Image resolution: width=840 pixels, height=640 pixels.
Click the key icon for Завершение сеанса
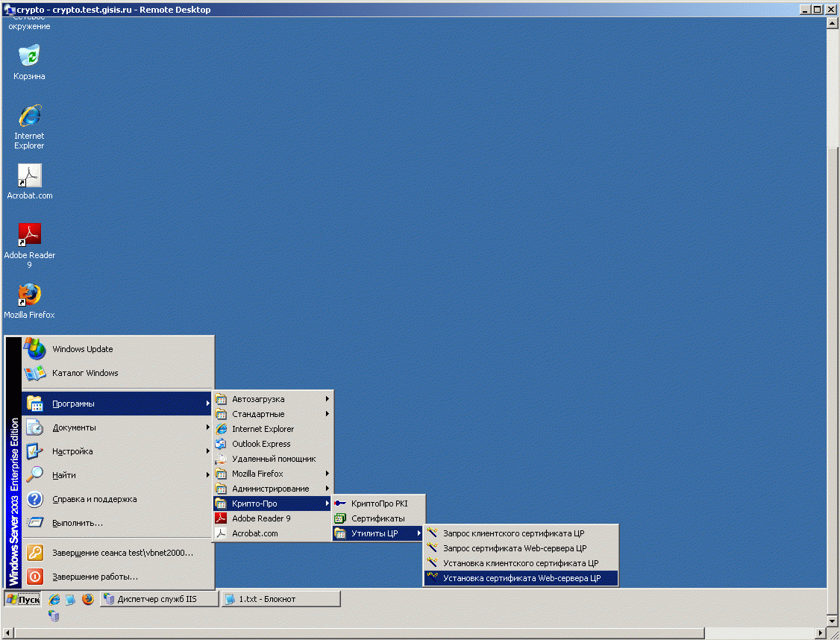[x=35, y=553]
